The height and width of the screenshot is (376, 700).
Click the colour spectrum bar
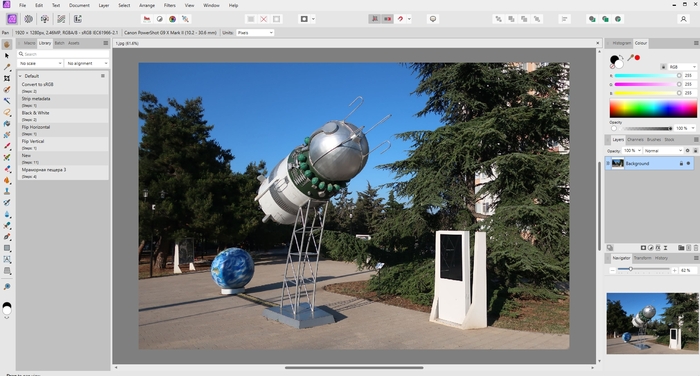tap(653, 109)
